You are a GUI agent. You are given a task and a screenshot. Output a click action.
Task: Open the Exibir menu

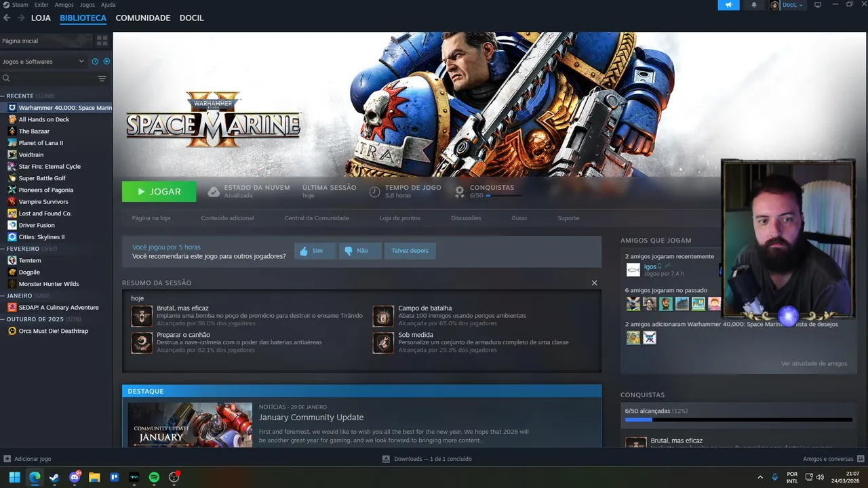click(41, 5)
